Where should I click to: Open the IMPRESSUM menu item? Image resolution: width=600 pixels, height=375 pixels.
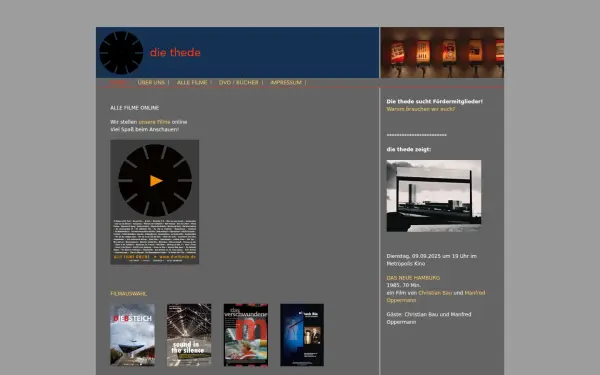click(x=286, y=83)
